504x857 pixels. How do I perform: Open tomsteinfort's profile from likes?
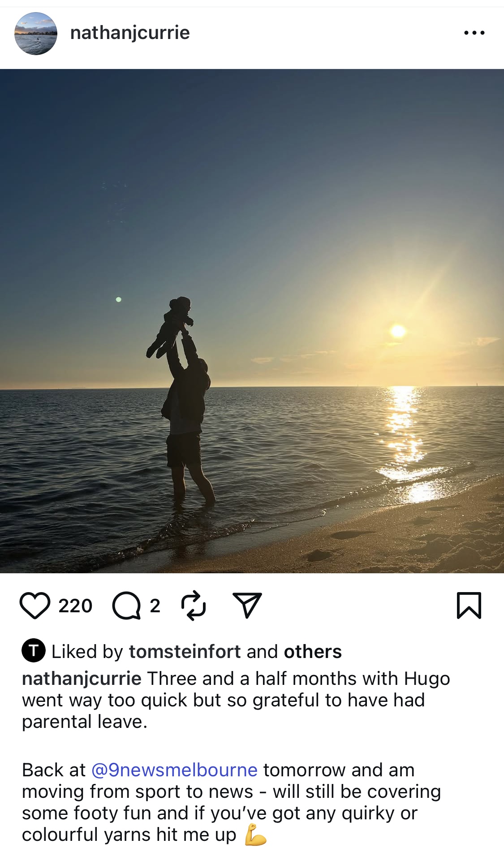pyautogui.click(x=185, y=652)
